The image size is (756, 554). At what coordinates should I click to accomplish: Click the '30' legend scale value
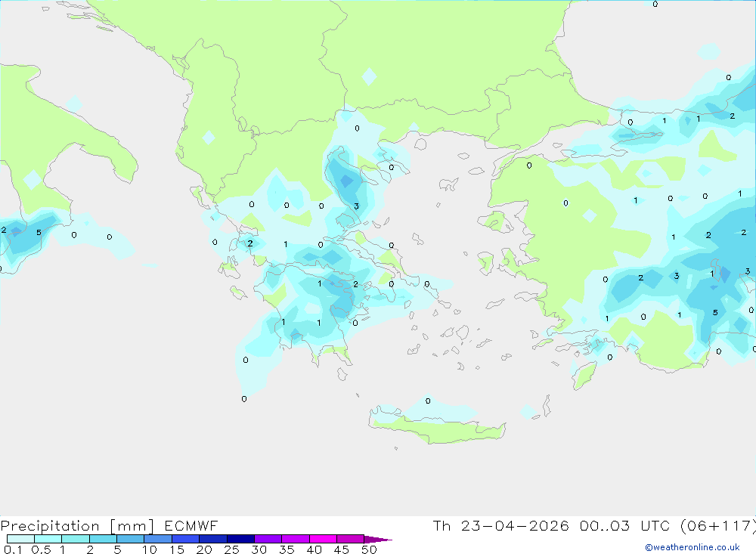259,549
